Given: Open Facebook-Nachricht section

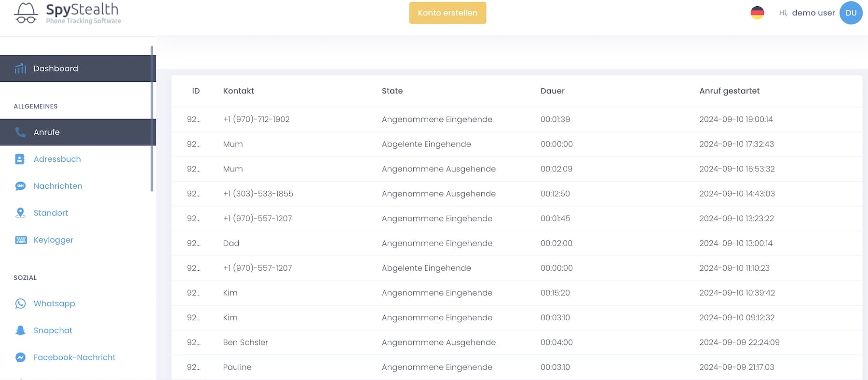Looking at the screenshot, I should [x=74, y=357].
